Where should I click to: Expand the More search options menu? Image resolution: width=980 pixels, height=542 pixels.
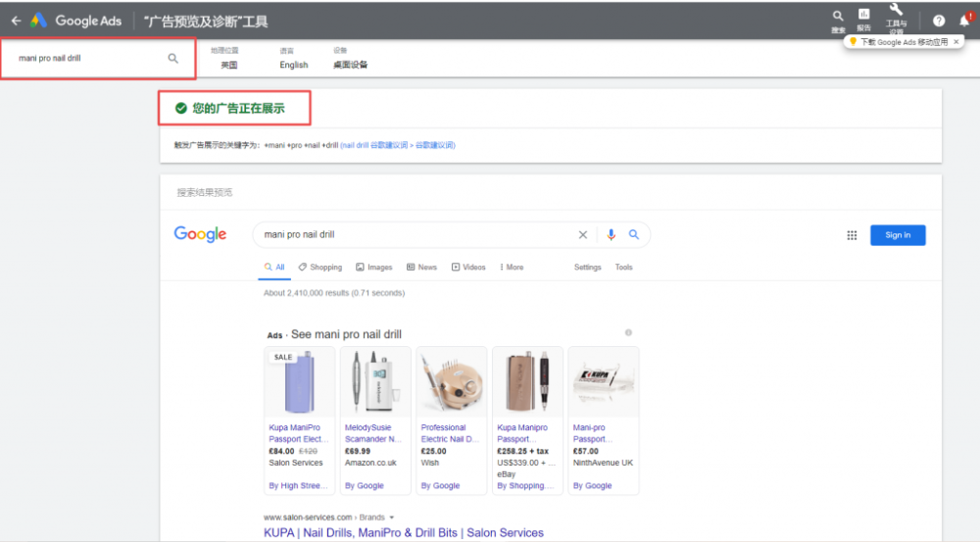[x=512, y=268]
